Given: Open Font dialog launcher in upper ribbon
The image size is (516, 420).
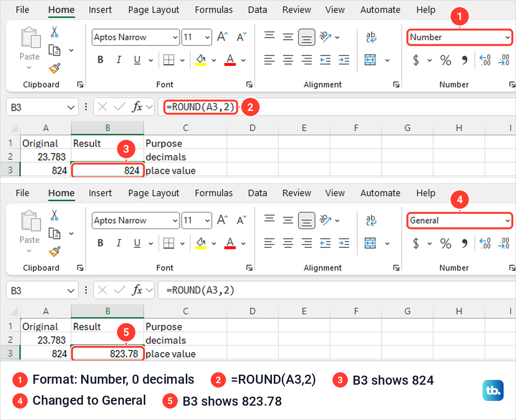Looking at the screenshot, I should pos(249,85).
